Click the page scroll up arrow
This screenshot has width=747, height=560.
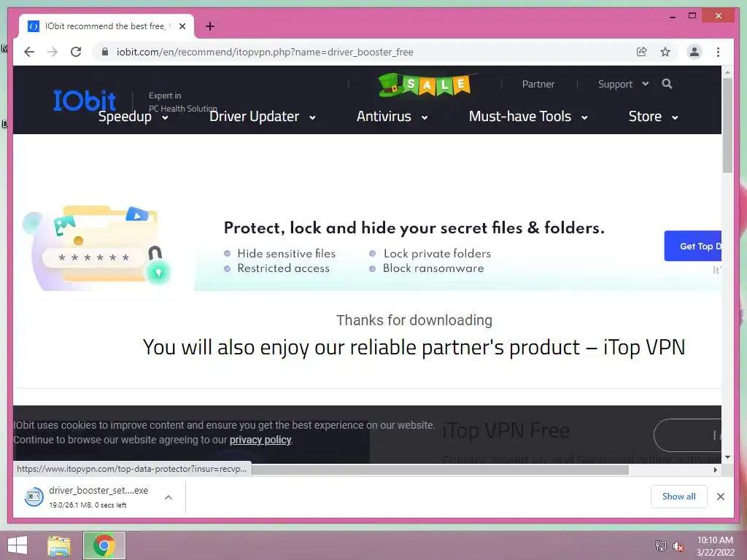727,72
